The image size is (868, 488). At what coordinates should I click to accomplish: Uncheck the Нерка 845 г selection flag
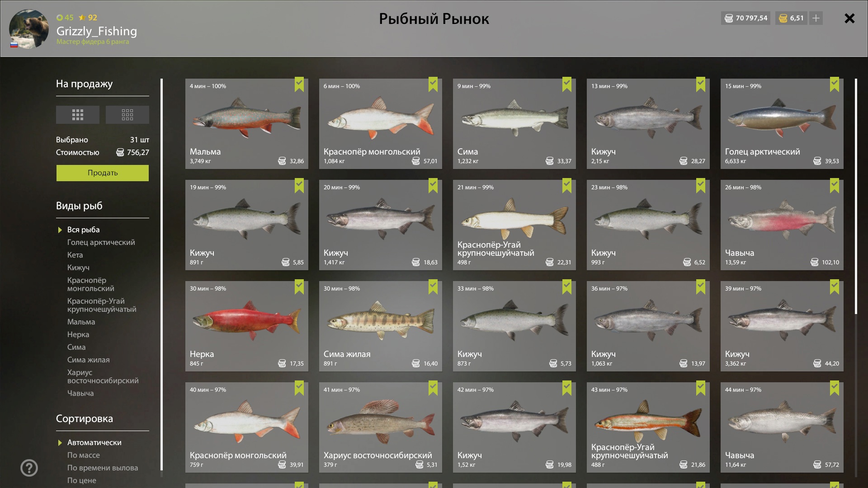click(299, 286)
